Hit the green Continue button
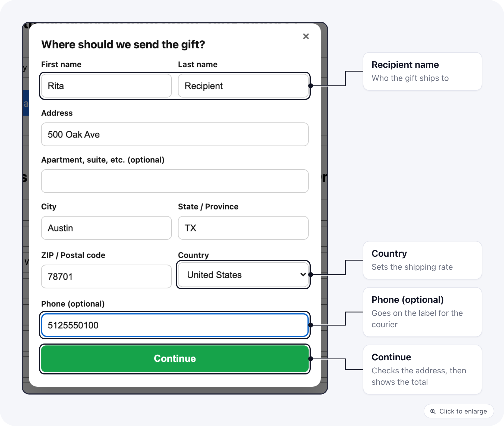504x426 pixels. coord(175,359)
